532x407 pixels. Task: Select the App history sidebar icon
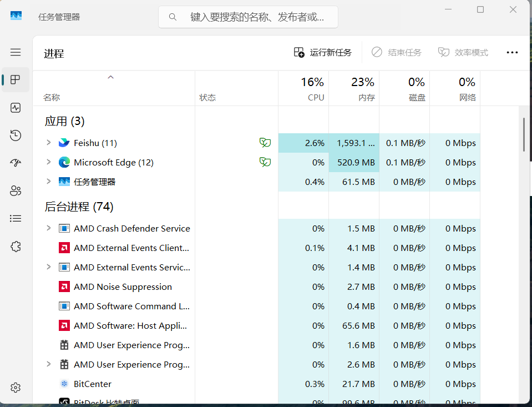16,135
